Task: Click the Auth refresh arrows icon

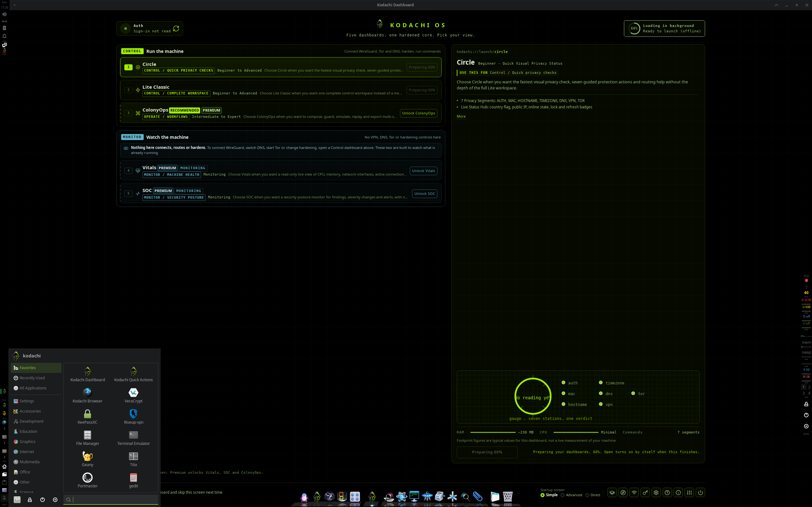Action: [x=176, y=29]
